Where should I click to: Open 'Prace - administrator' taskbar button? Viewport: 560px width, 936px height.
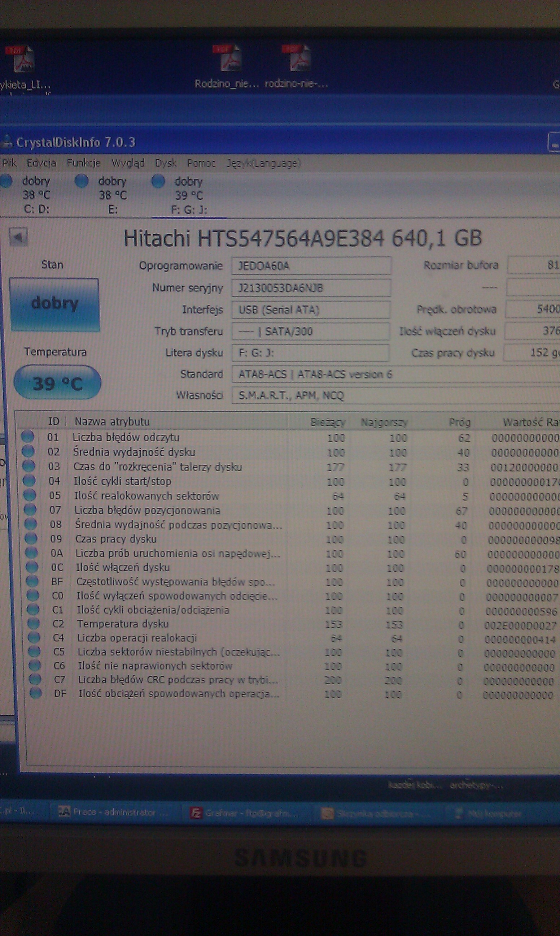tap(113, 812)
